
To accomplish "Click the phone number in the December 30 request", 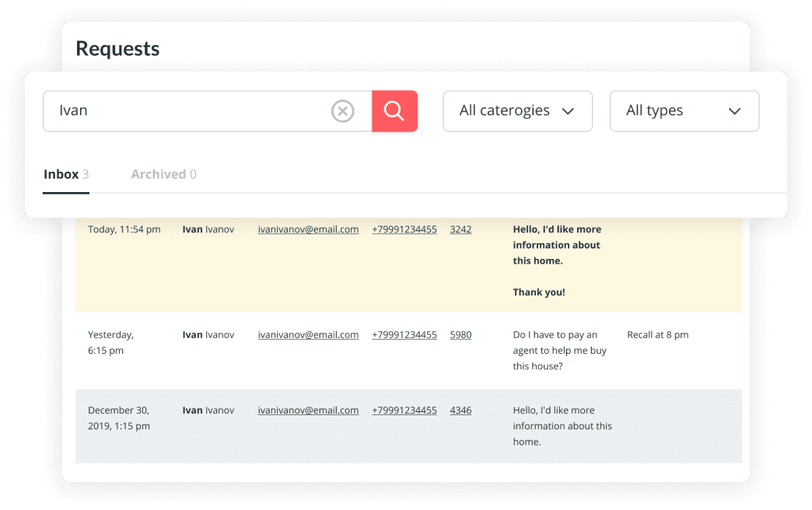I will [404, 410].
